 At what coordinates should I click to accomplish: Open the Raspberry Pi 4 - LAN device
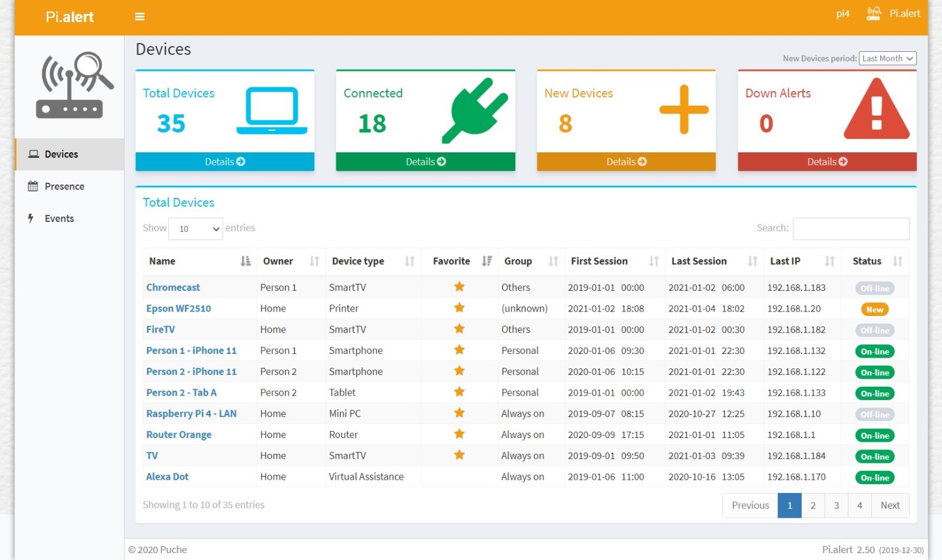coord(191,413)
